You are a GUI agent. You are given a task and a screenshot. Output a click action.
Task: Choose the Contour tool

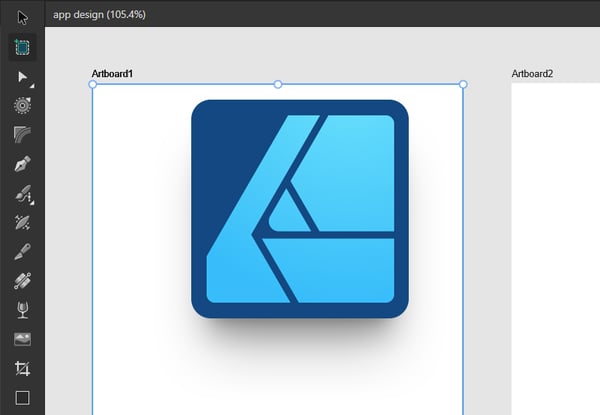(22, 105)
